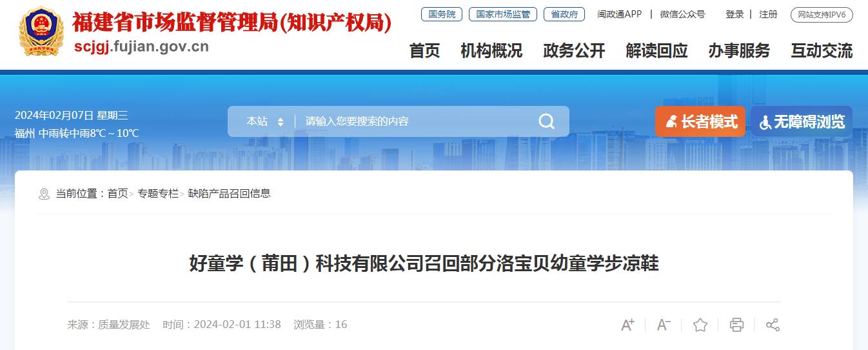Image resolution: width=868 pixels, height=350 pixels.
Task: Focus the search content input field
Action: pos(416,121)
